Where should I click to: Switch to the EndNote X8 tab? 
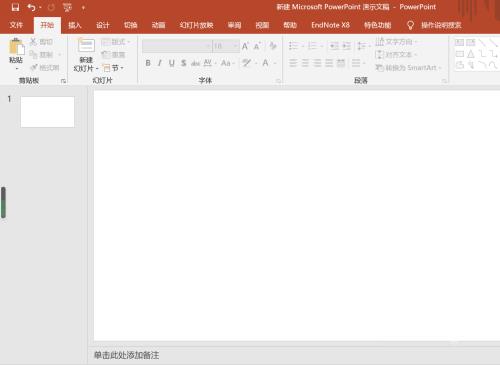point(330,25)
